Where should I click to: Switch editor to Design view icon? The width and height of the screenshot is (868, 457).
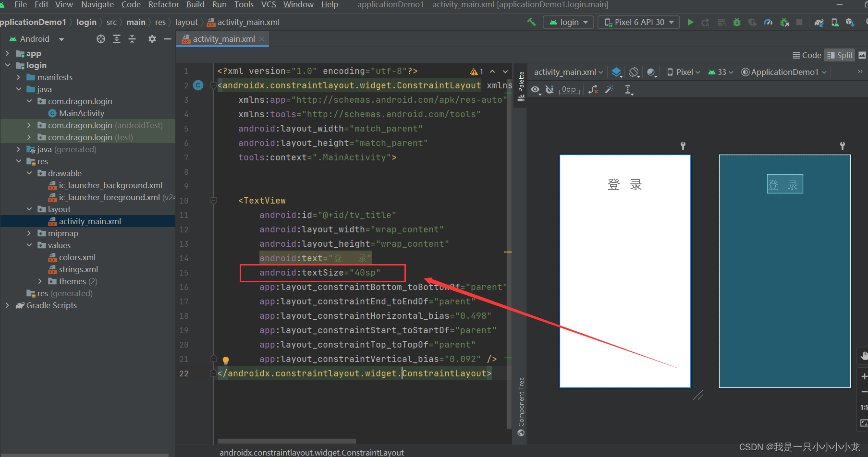pyautogui.click(x=862, y=55)
